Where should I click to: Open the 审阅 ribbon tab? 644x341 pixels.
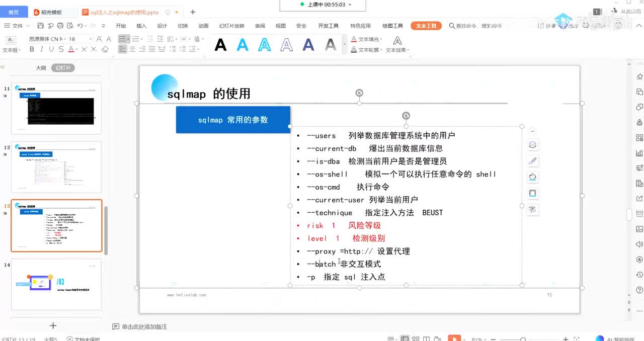click(260, 26)
